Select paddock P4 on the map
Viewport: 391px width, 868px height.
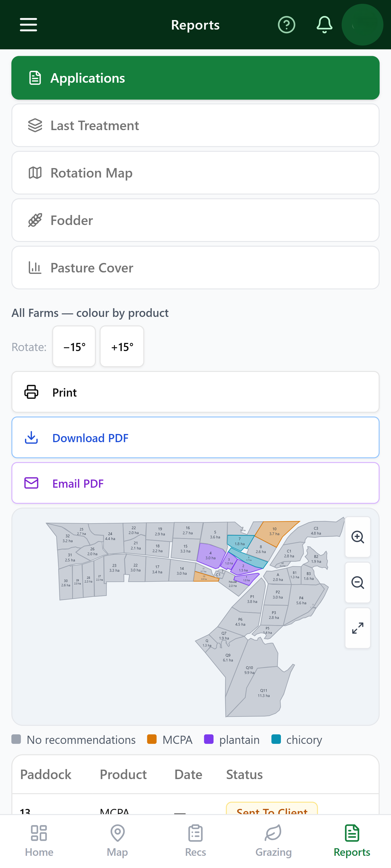point(301,601)
